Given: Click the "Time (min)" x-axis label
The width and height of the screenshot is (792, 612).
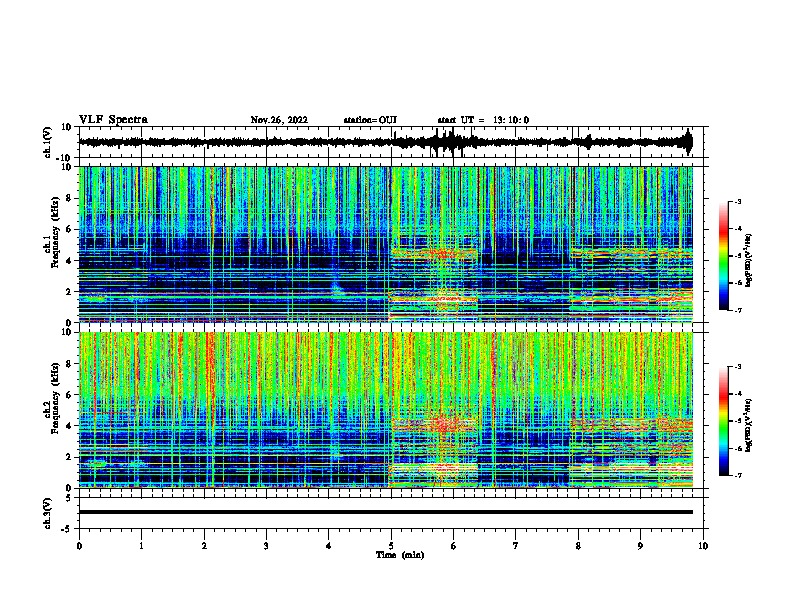Looking at the screenshot, I should click(400, 555).
